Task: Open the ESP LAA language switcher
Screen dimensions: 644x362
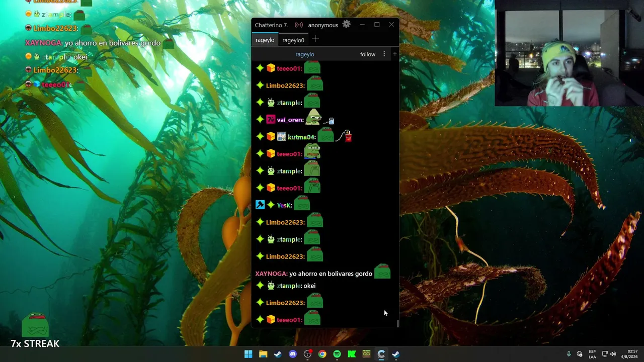Action: point(592,354)
